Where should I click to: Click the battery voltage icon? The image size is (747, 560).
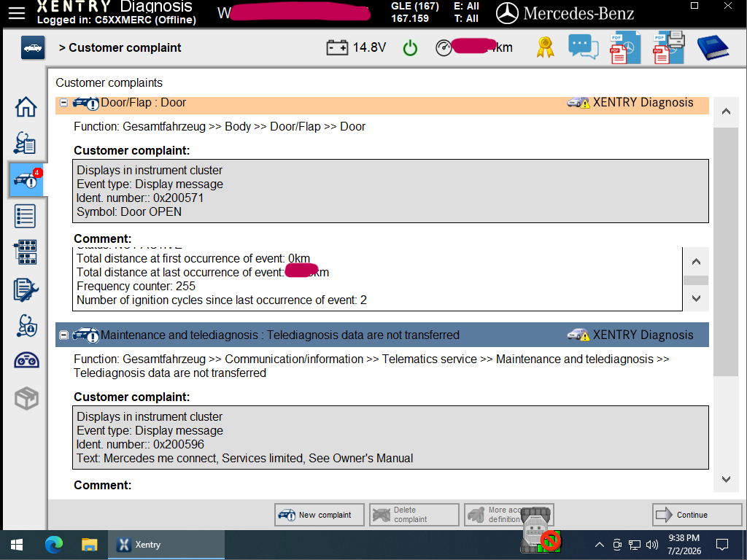tap(337, 47)
